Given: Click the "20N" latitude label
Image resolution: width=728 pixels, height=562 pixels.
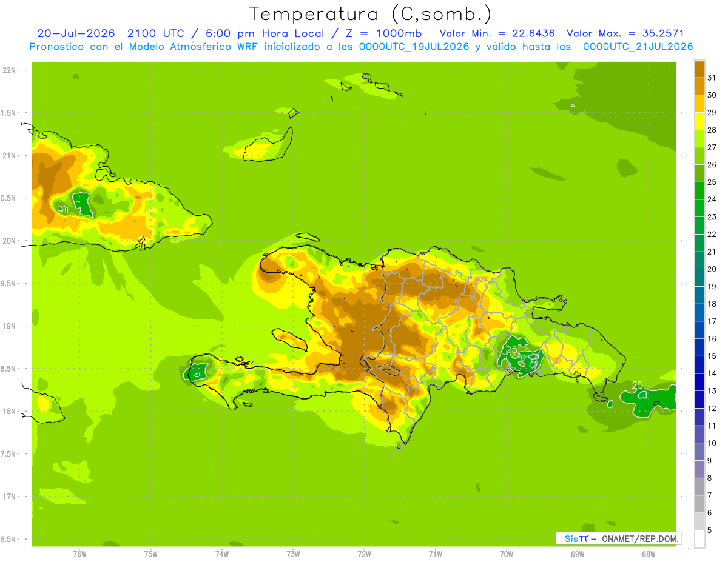Looking at the screenshot, I should 10,241.
